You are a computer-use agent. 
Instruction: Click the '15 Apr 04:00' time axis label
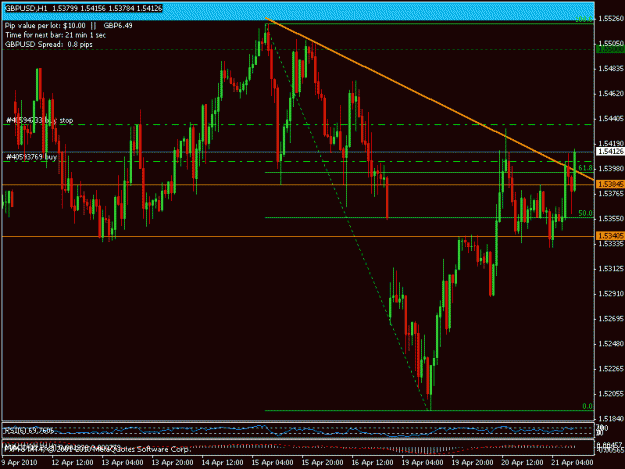(273, 463)
